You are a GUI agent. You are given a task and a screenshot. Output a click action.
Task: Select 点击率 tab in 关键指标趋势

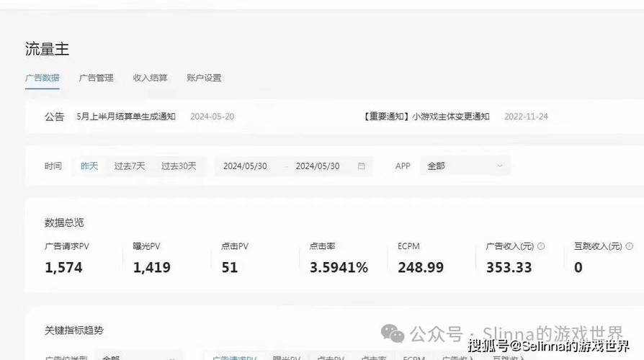pyautogui.click(x=372, y=358)
